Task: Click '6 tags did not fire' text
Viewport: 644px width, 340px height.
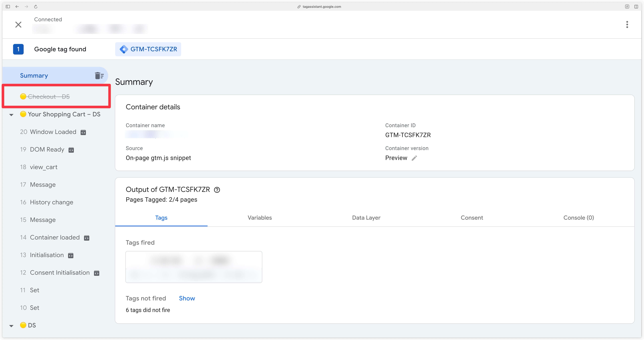Action: (x=148, y=310)
